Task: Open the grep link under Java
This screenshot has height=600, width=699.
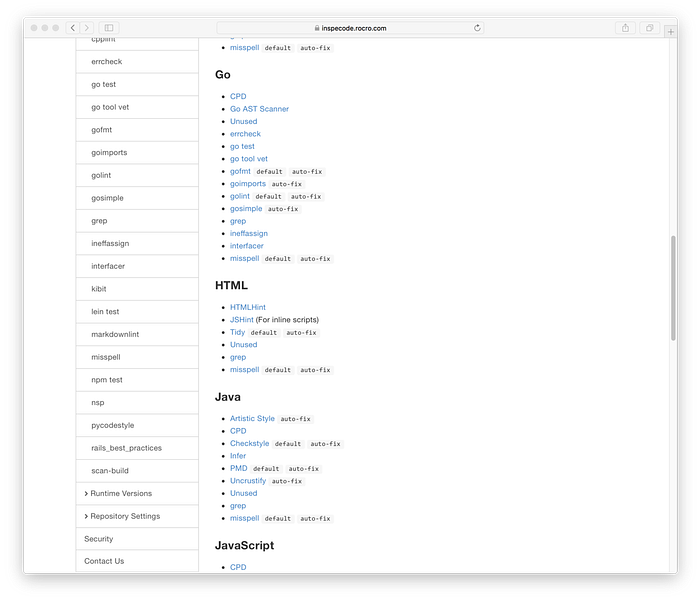Action: coord(238,506)
